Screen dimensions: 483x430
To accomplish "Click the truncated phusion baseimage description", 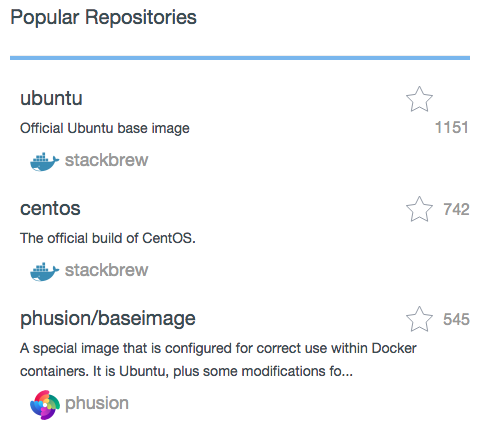I will tap(218, 360).
